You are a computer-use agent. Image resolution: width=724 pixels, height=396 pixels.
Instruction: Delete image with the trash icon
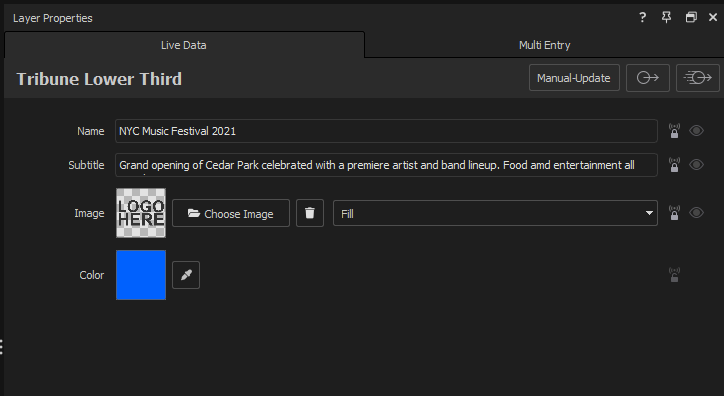310,213
